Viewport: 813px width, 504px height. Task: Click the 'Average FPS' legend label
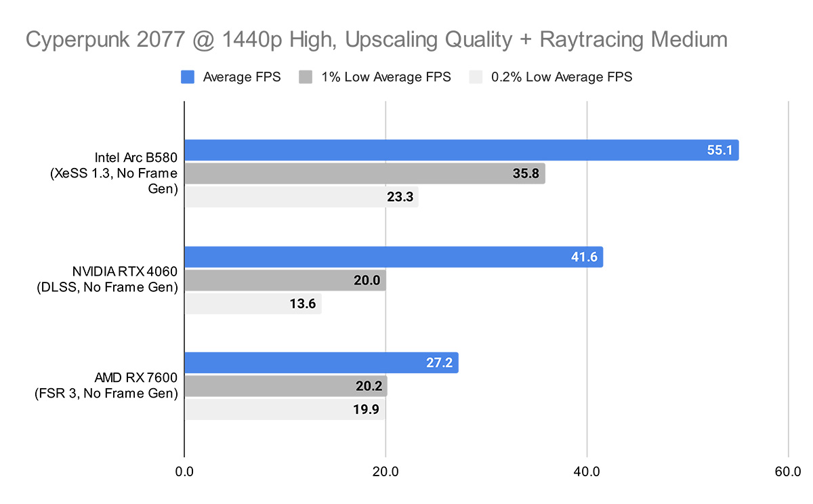pos(242,77)
